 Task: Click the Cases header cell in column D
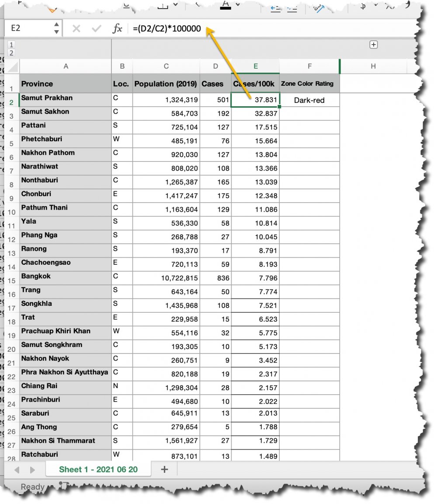click(x=215, y=84)
